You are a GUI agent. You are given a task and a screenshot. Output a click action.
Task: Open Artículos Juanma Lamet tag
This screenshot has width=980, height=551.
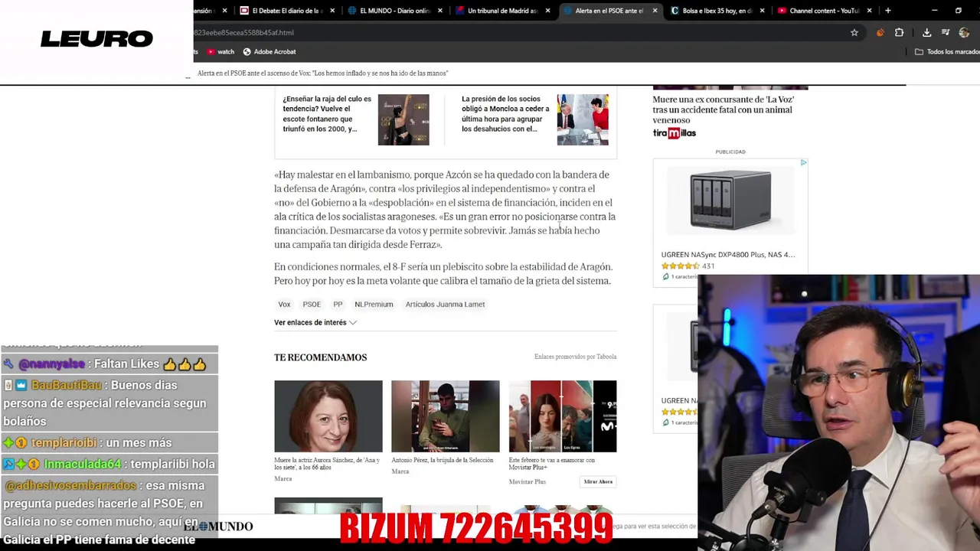445,305
